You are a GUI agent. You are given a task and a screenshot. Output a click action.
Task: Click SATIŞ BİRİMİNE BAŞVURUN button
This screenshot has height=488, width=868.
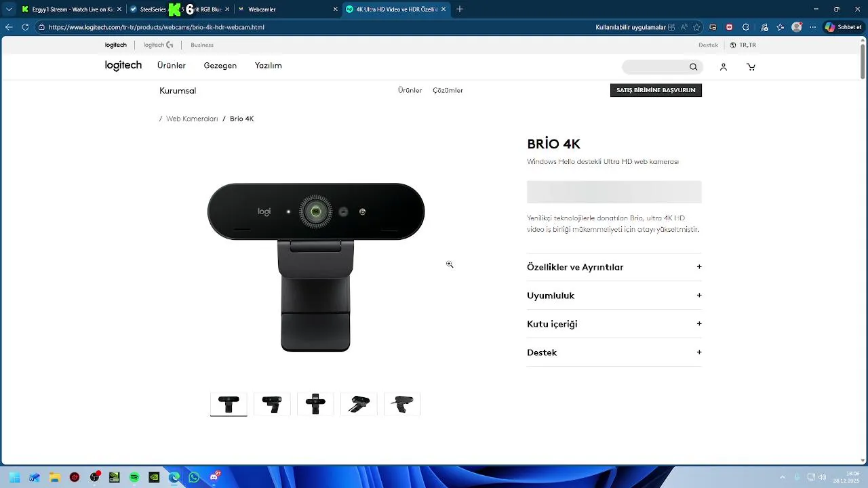656,90
